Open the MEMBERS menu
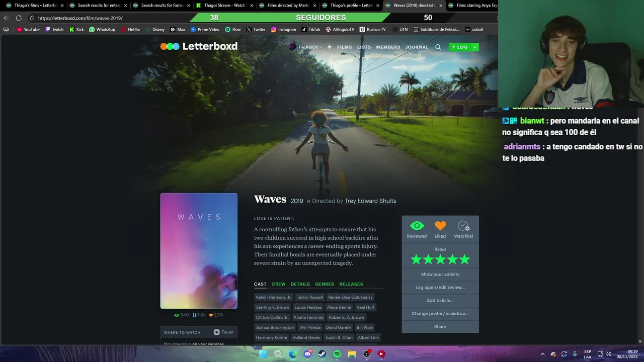The width and height of the screenshot is (644, 362). pyautogui.click(x=388, y=47)
